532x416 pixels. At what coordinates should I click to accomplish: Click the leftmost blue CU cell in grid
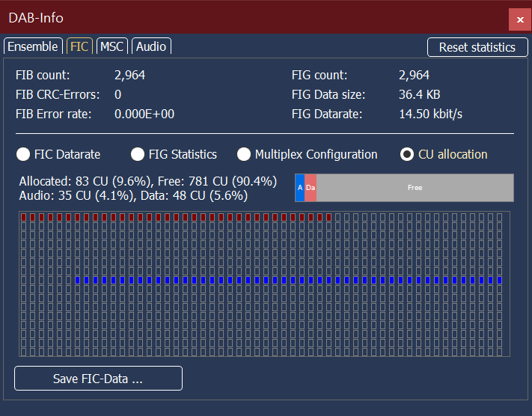pyautogui.click(x=78, y=280)
